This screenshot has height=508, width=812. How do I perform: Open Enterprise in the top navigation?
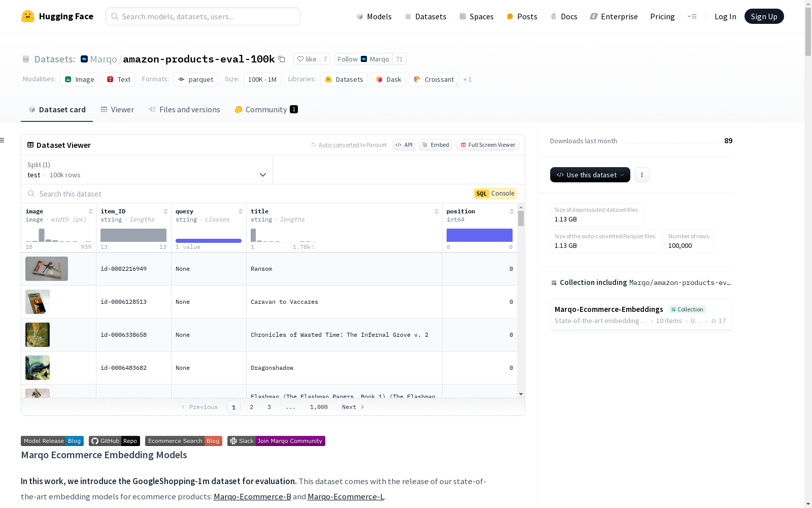pyautogui.click(x=614, y=16)
